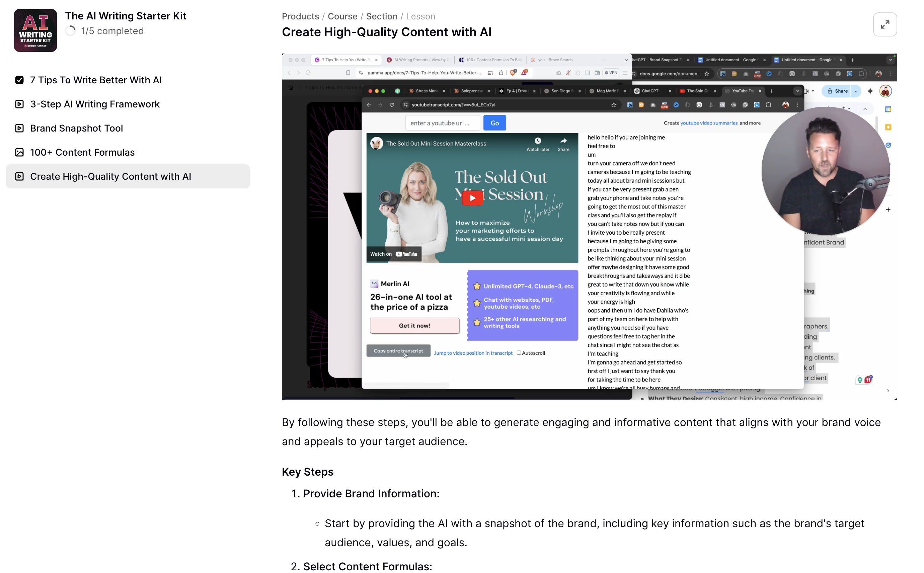Viewport: 924px width, 573px height.
Task: Click the video Share arrow icon
Action: coord(563,141)
